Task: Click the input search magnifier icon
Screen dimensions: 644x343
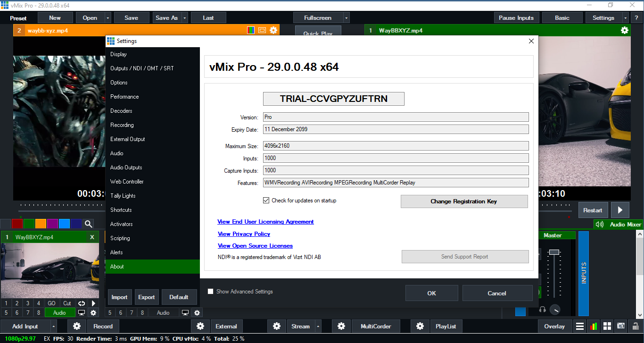Action: pos(88,224)
